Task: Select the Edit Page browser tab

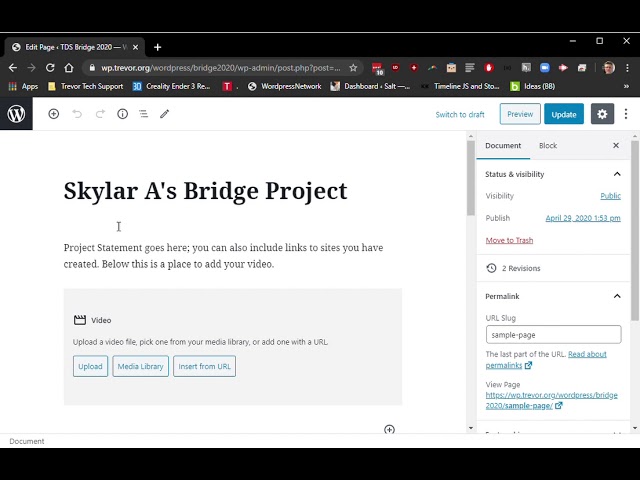Action: coord(74,47)
